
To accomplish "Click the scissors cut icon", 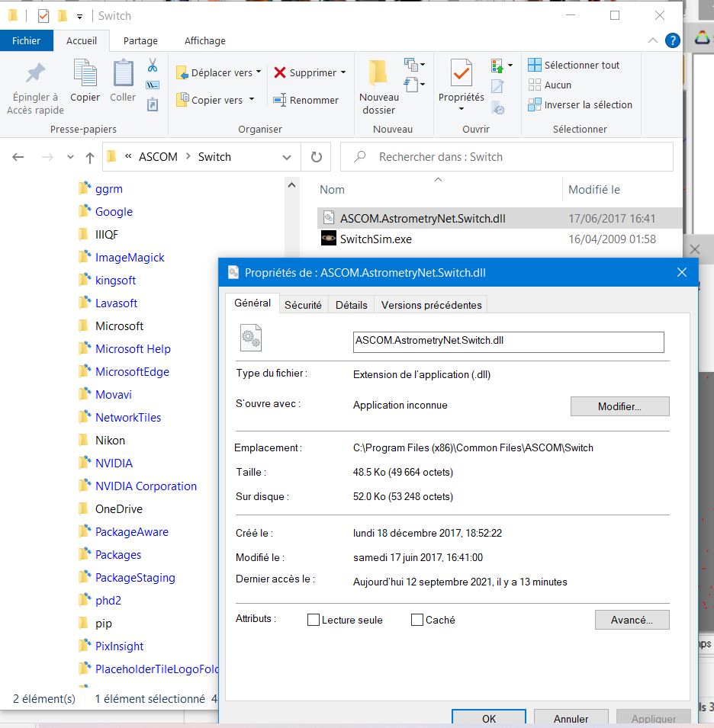I will point(153,65).
